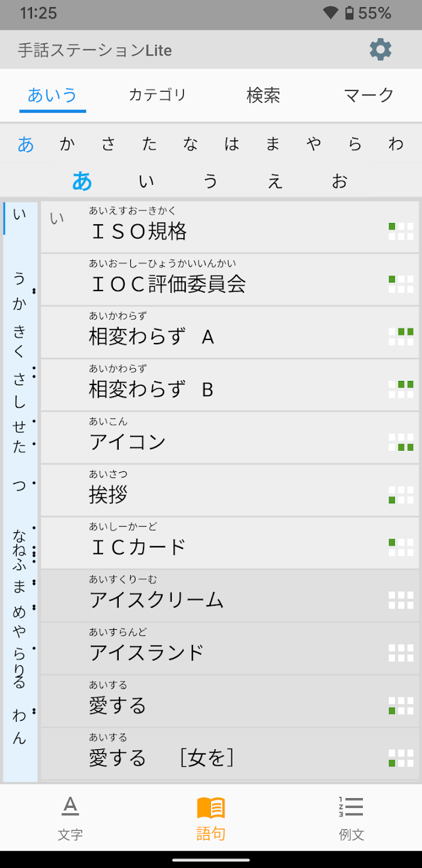This screenshot has height=868, width=422.
Task: Jump to つ in side index
Action: point(20,485)
